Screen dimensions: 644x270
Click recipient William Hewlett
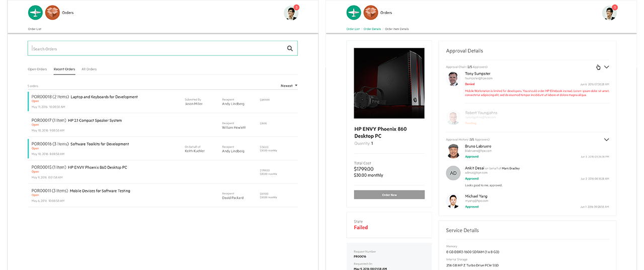(x=234, y=127)
